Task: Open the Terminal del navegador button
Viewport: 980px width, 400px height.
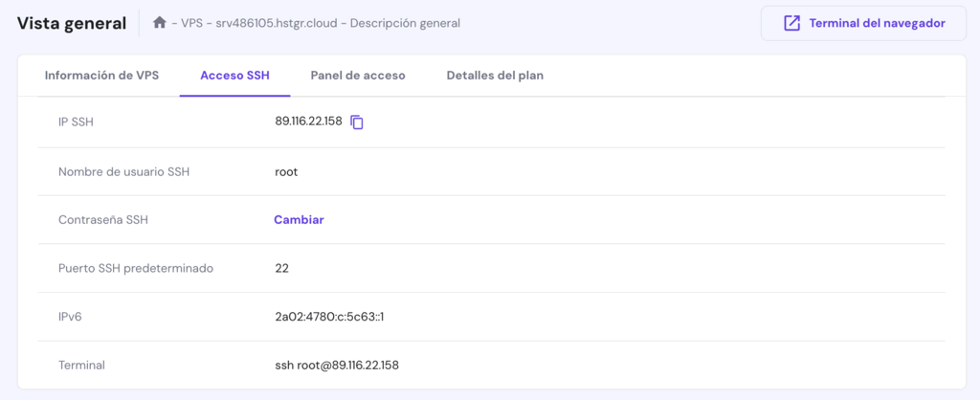Action: pos(863,23)
